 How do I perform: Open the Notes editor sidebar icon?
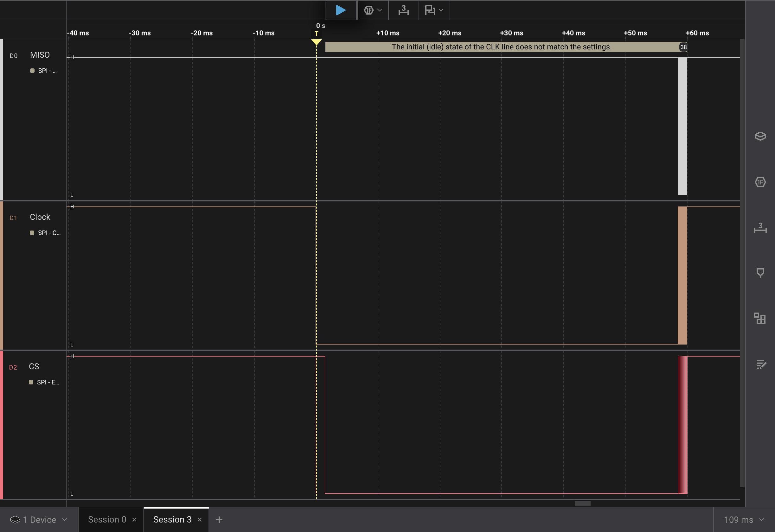(760, 364)
